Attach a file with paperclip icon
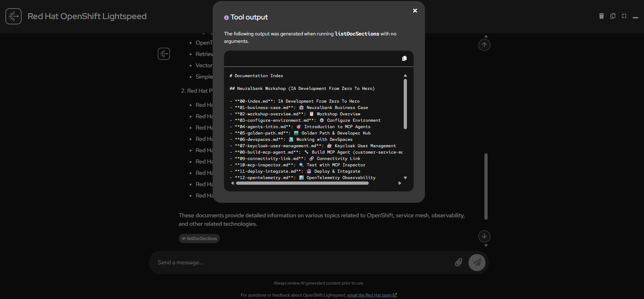 [459, 263]
